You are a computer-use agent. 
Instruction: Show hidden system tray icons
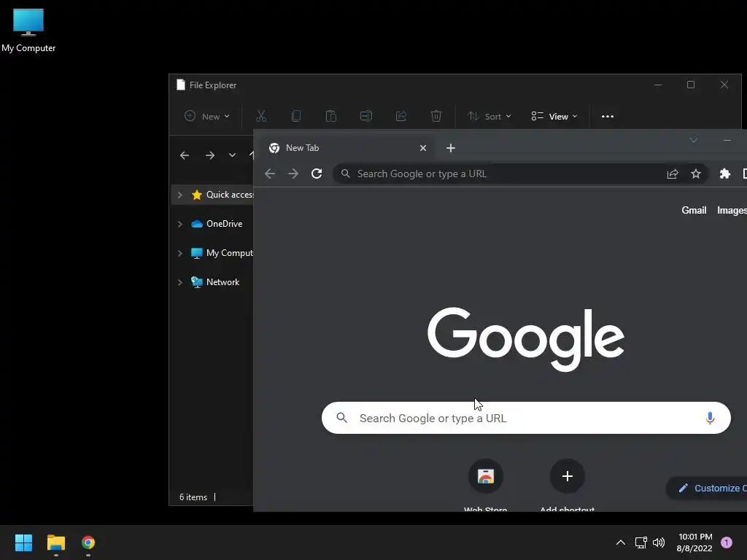pyautogui.click(x=620, y=542)
